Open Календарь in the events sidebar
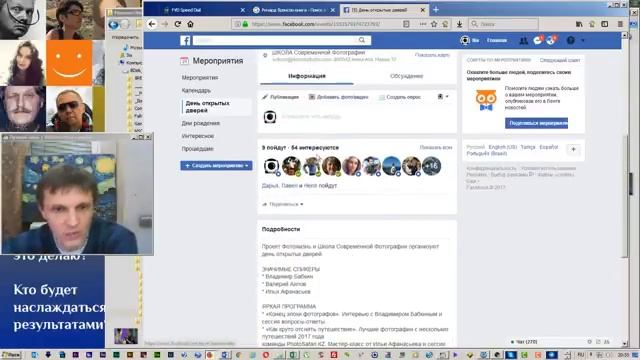640x360 pixels. pyautogui.click(x=196, y=90)
